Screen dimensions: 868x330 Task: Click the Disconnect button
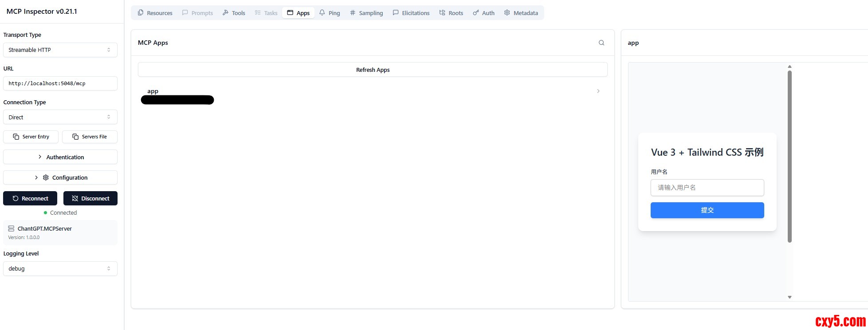(x=90, y=198)
